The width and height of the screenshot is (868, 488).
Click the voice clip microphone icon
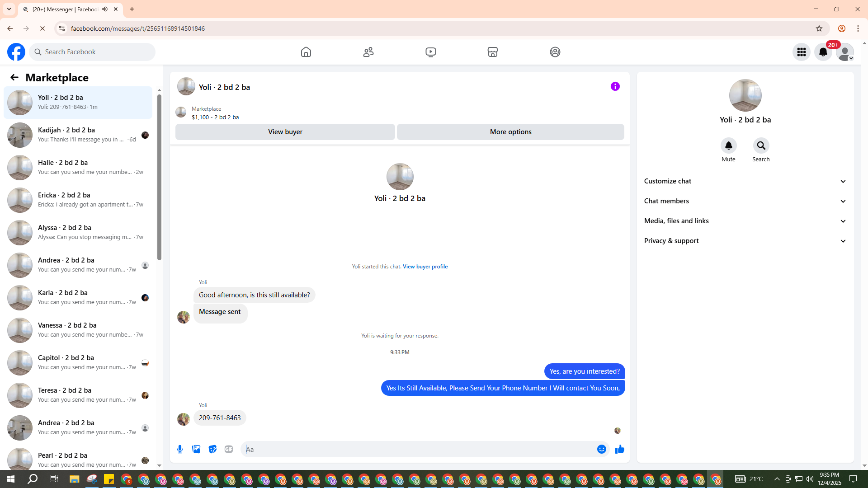tap(180, 449)
